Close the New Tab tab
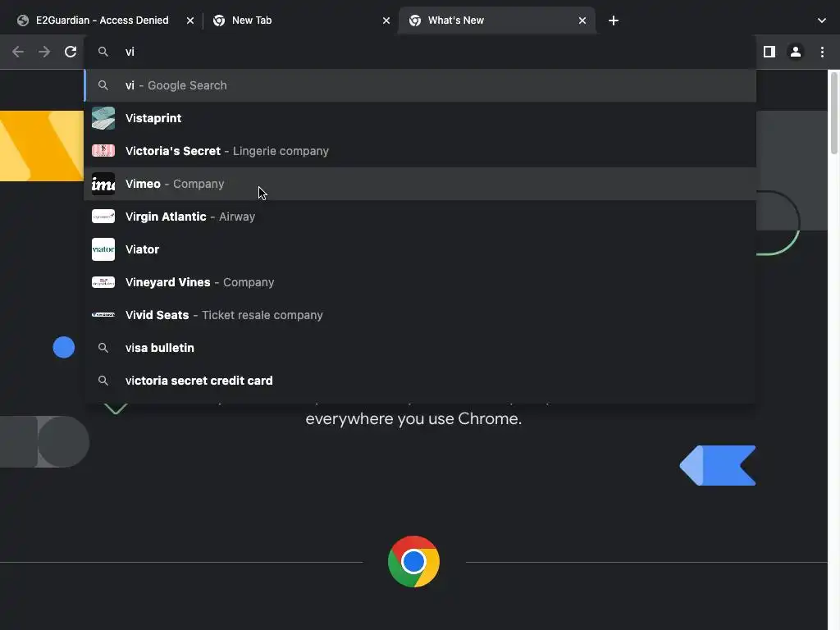Viewport: 840px width, 630px height. click(386, 21)
